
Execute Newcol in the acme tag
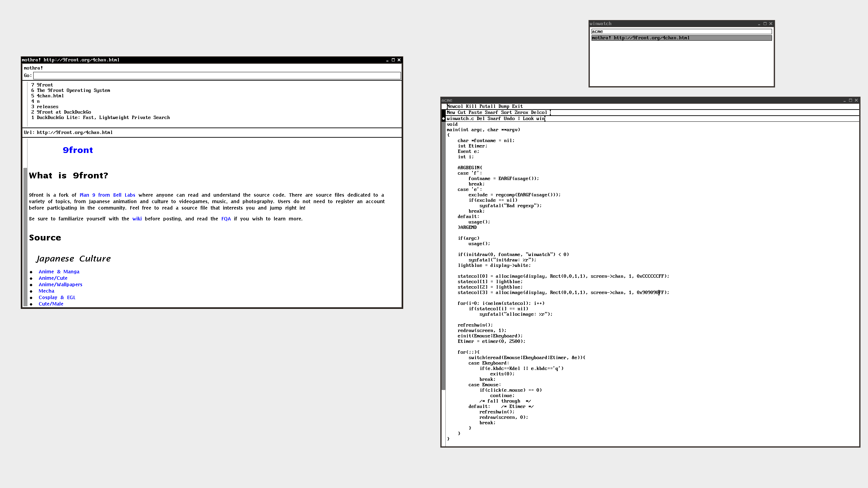click(455, 106)
